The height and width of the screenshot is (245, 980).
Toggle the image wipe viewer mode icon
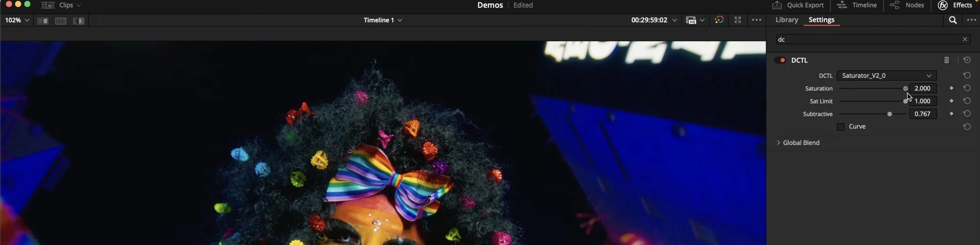43,20
